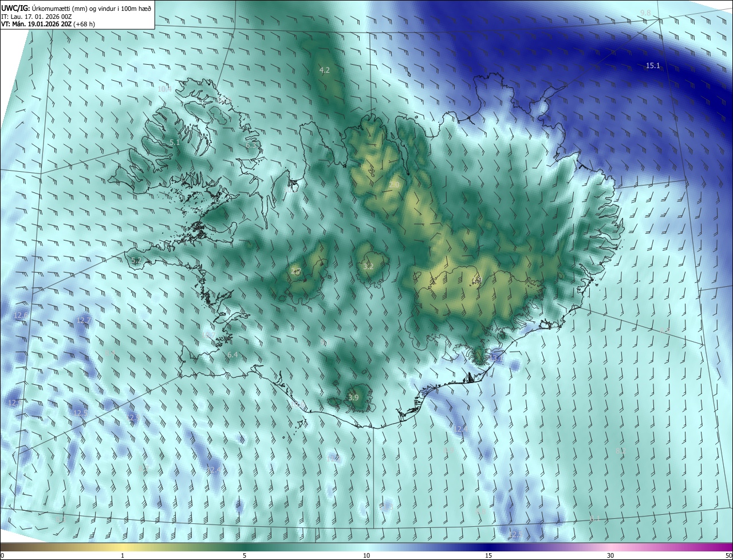Click the title line 'UWC/IG: Úrkomumætti (mm) og vindur'
The width and height of the screenshot is (733, 560).
coord(76,8)
